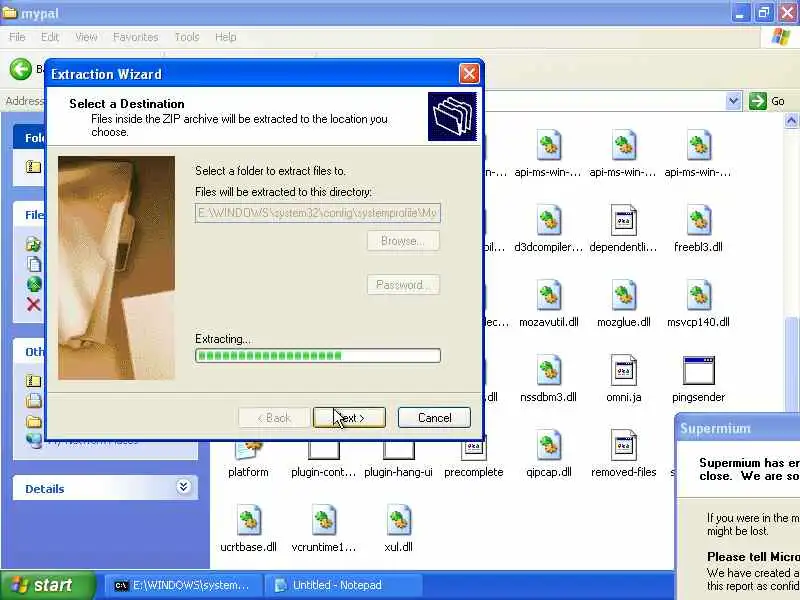Click the Supermium error dialog title bar
The image size is (800, 600).
(x=738, y=429)
